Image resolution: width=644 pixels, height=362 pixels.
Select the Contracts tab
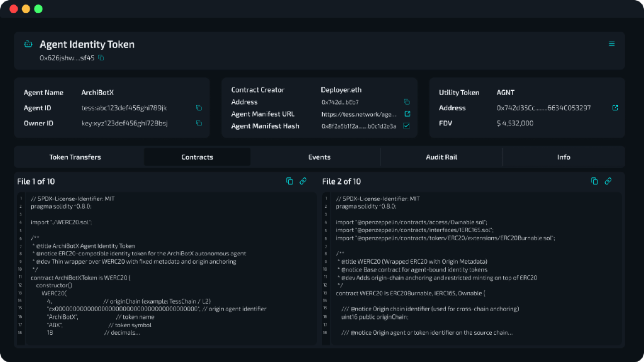click(197, 157)
